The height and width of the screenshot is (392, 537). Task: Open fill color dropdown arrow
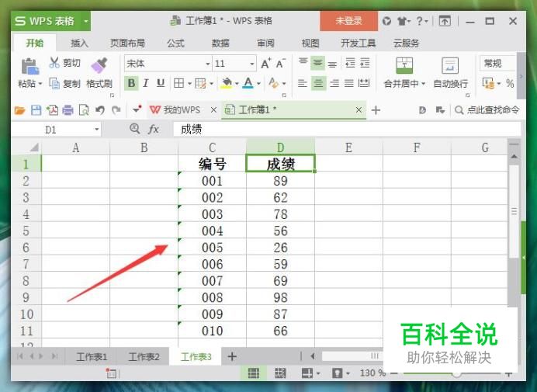[x=237, y=84]
